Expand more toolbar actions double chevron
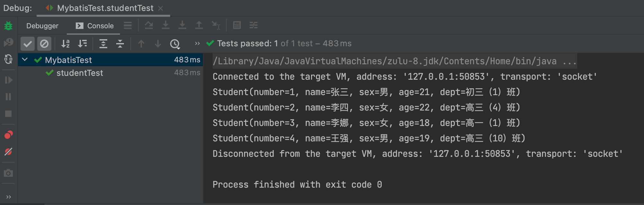Screen dimensions: 644x205 pos(197,43)
